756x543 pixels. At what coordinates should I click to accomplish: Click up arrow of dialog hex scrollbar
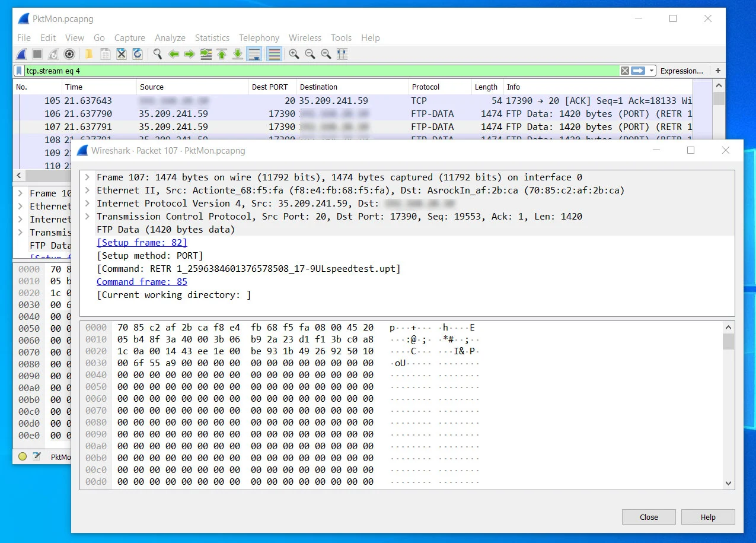pyautogui.click(x=729, y=327)
